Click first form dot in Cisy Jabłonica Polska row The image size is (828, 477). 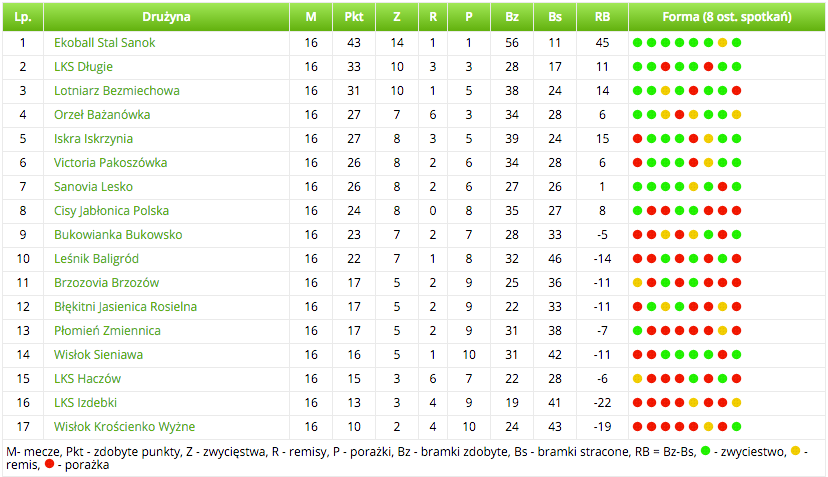[637, 211]
